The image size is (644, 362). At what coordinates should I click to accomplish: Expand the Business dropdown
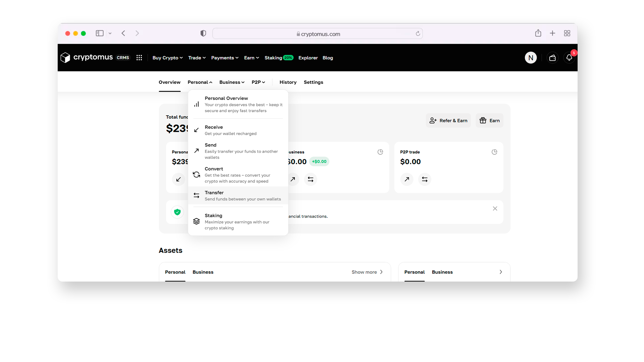[x=232, y=82]
